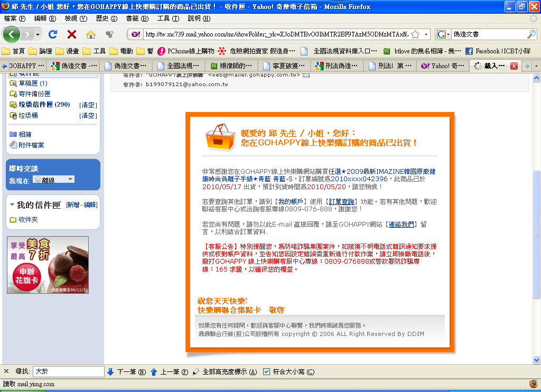Image resolution: width=541 pixels, height=392 pixels.
Task: Open the messenger status dropdown
Action: tap(53, 180)
